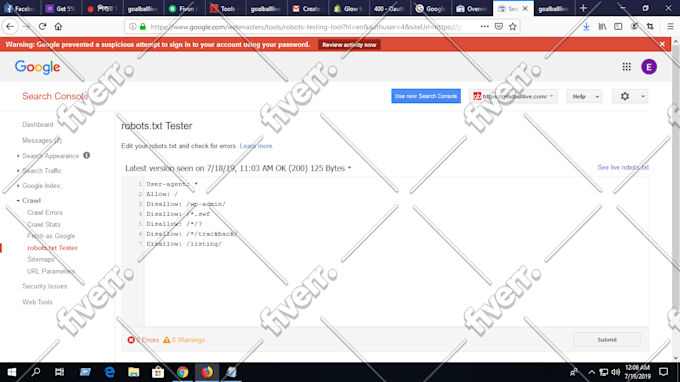Click the Firefox taskbar icon
Image resolution: width=680 pixels, height=382 pixels.
[207, 372]
